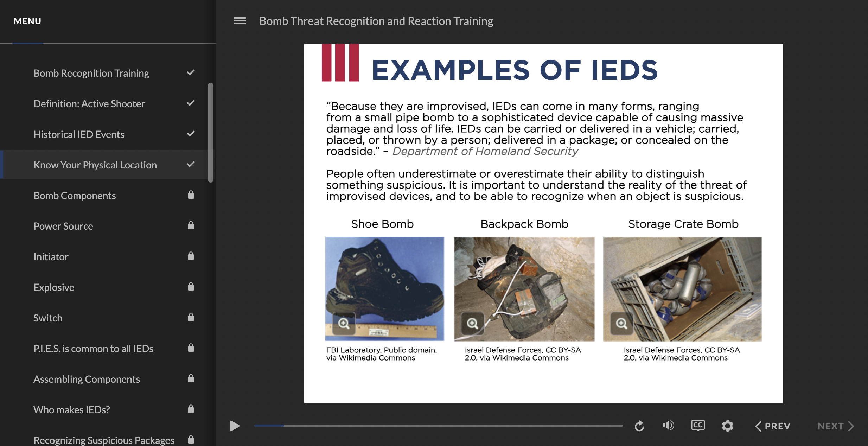
Task: Advance using the NEXT button
Action: click(x=836, y=426)
